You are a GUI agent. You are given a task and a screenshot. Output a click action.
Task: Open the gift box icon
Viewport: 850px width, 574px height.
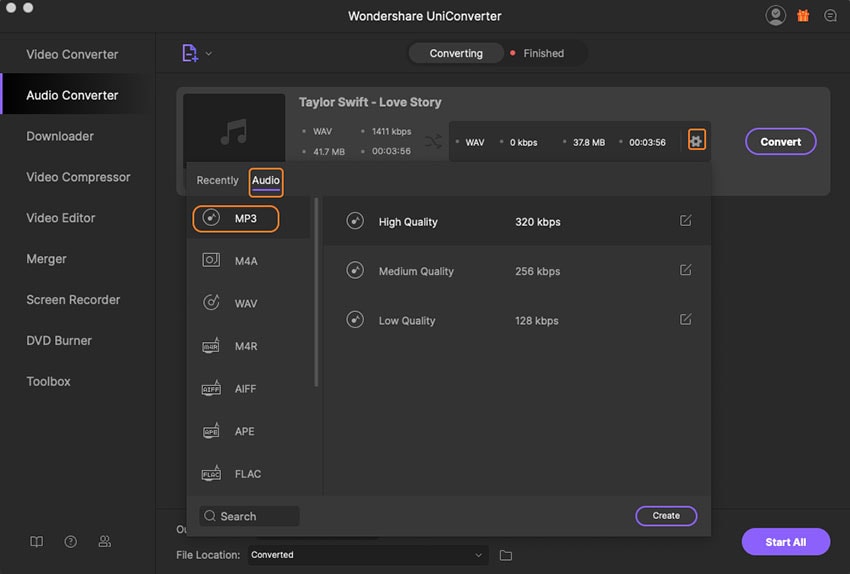803,16
